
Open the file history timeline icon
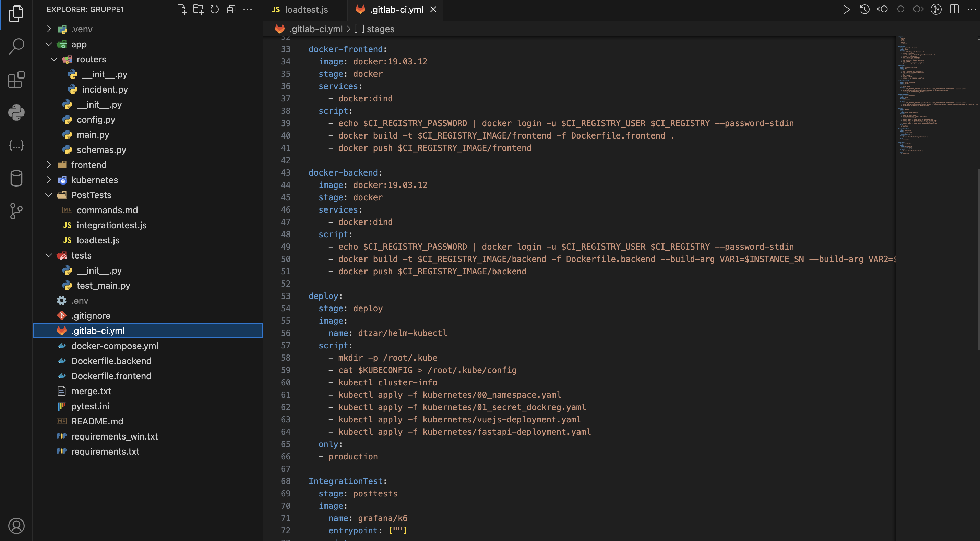click(x=864, y=9)
